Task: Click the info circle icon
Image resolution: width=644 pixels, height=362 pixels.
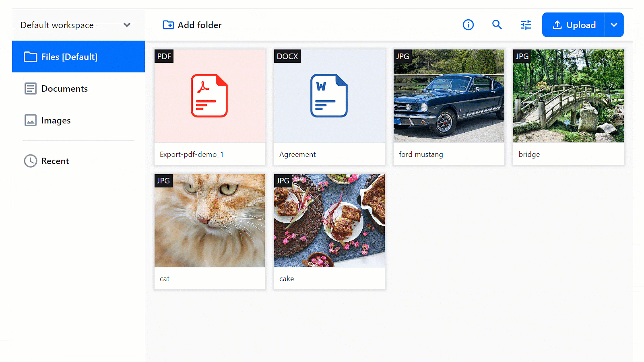Action: [x=468, y=25]
